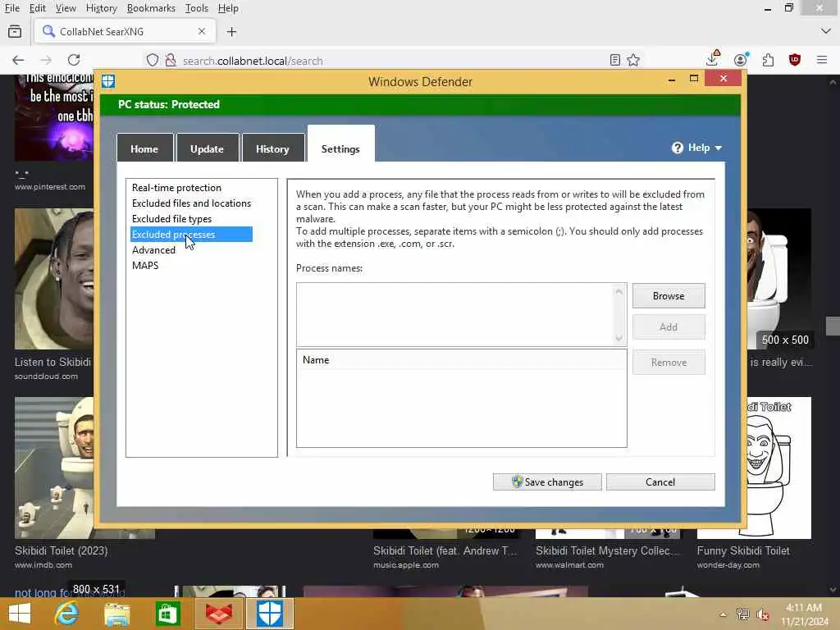Image resolution: width=840 pixels, height=630 pixels.
Task: Open Skibidi Toilet (2023) imdb thumbnail
Action: tap(53, 468)
